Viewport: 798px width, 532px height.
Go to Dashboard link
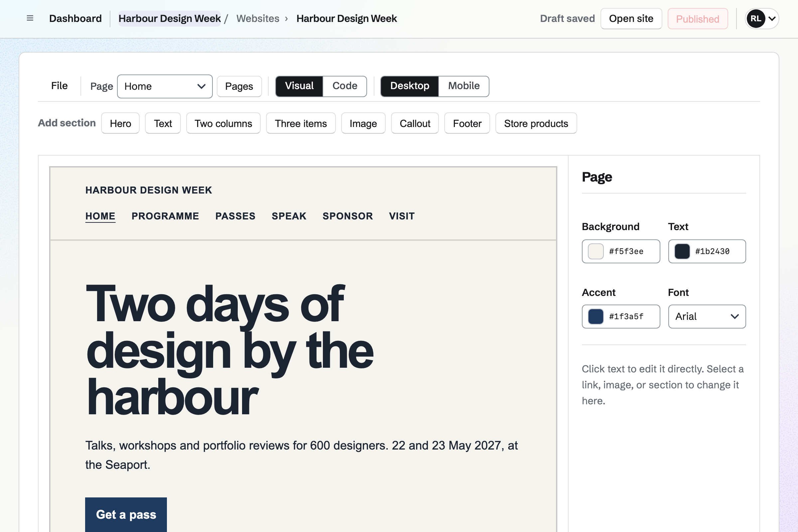[75, 18]
